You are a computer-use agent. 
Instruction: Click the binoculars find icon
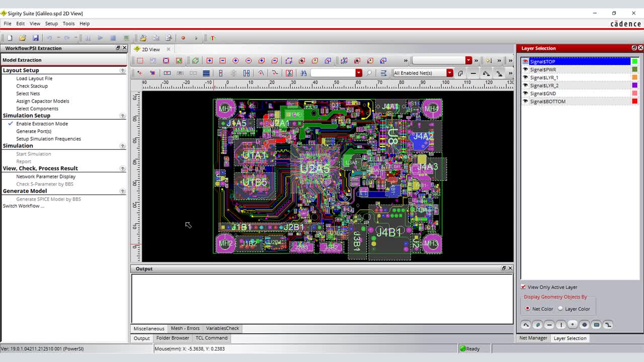[303, 73]
